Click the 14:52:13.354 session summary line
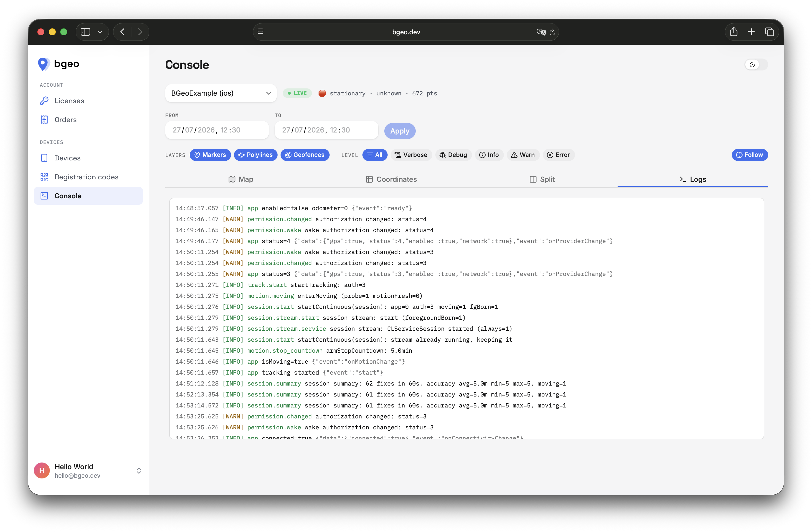Viewport: 812px width, 532px height. tap(371, 394)
